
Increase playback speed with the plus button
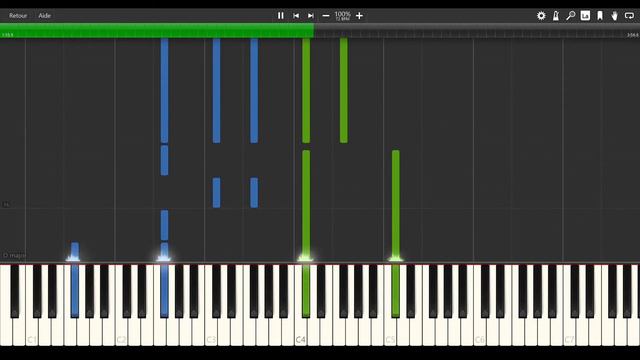[x=359, y=16]
